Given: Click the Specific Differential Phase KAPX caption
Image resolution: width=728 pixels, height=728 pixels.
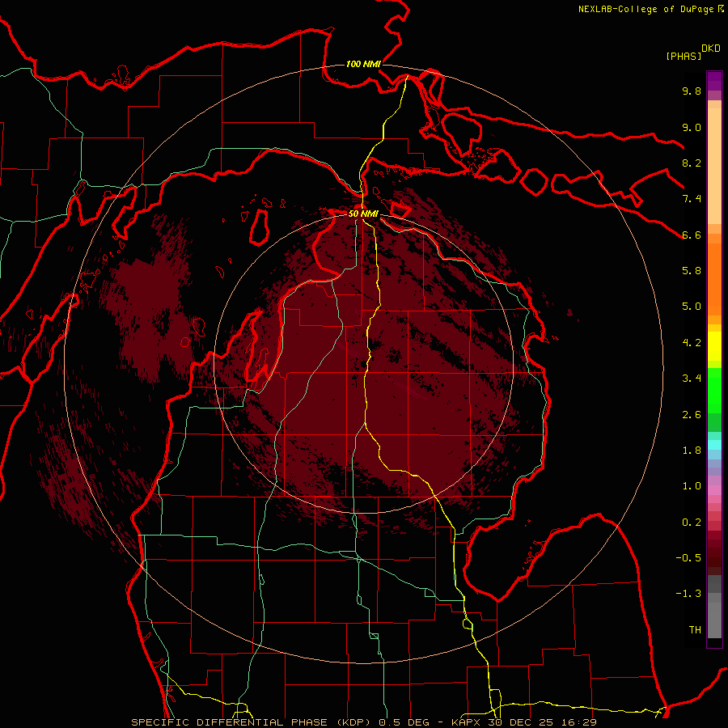Looking at the screenshot, I should 364,722.
